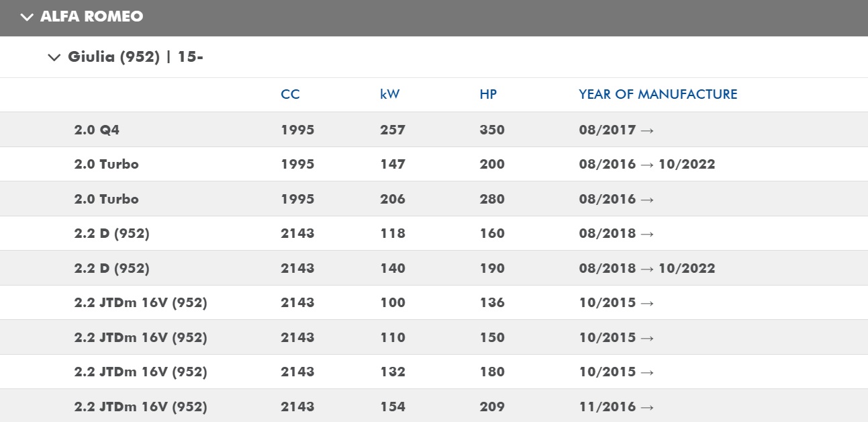Image resolution: width=868 pixels, height=422 pixels.
Task: Select the 2.0 Turbo 200 HP variant name
Action: pyautogui.click(x=106, y=165)
